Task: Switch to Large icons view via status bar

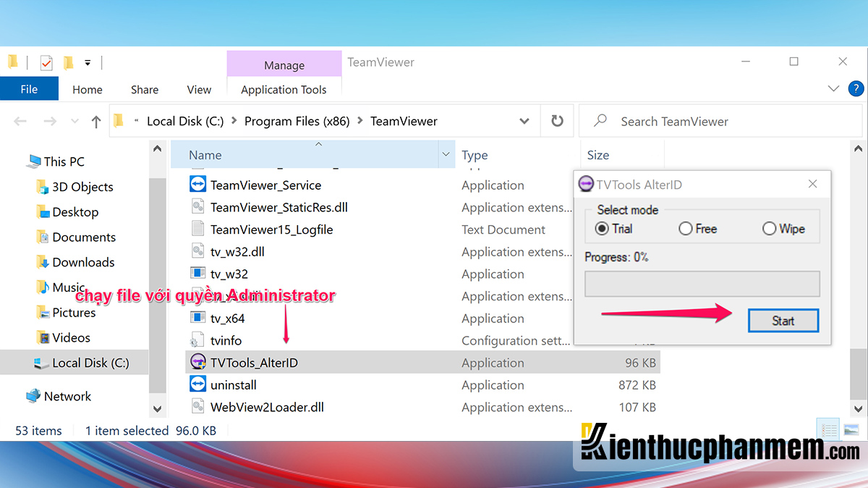Action: pyautogui.click(x=851, y=431)
